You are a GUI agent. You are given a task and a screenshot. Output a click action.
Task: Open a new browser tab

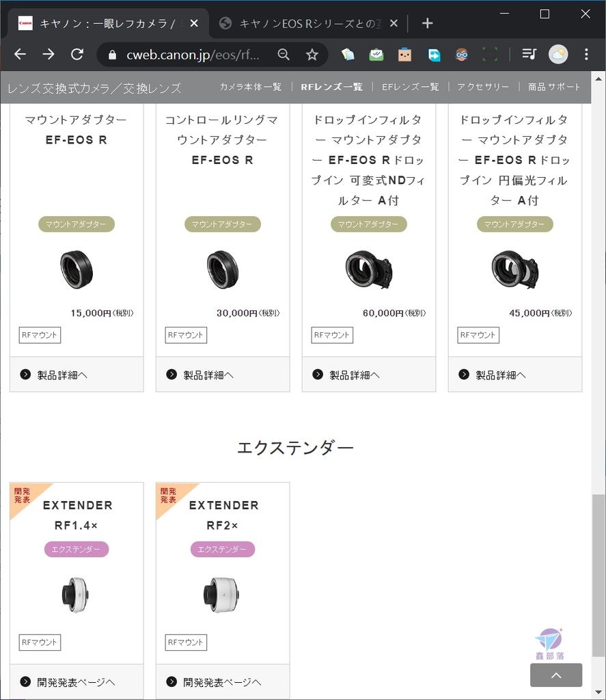coord(427,23)
